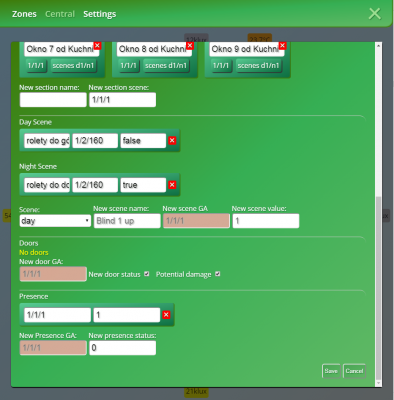Edit the Night Scene name field
Viewport: 394px width, 400px height.
tap(47, 185)
